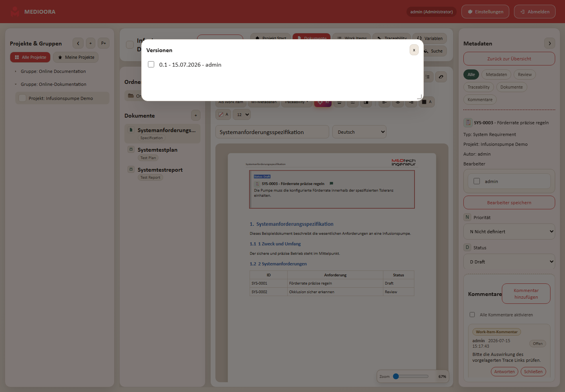Image resolution: width=565 pixels, height=392 pixels.
Task: Open the highlight color swatch with the red slash
Action: pyautogui.click(x=223, y=114)
